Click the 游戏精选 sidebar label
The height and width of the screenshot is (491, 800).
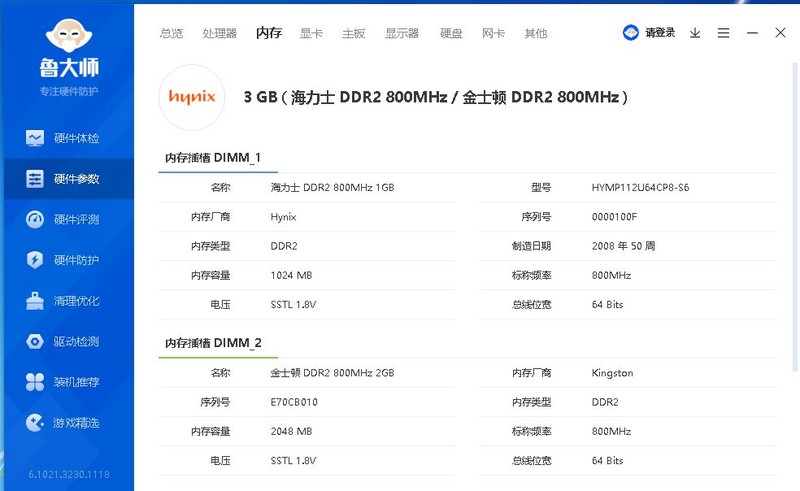click(x=77, y=423)
